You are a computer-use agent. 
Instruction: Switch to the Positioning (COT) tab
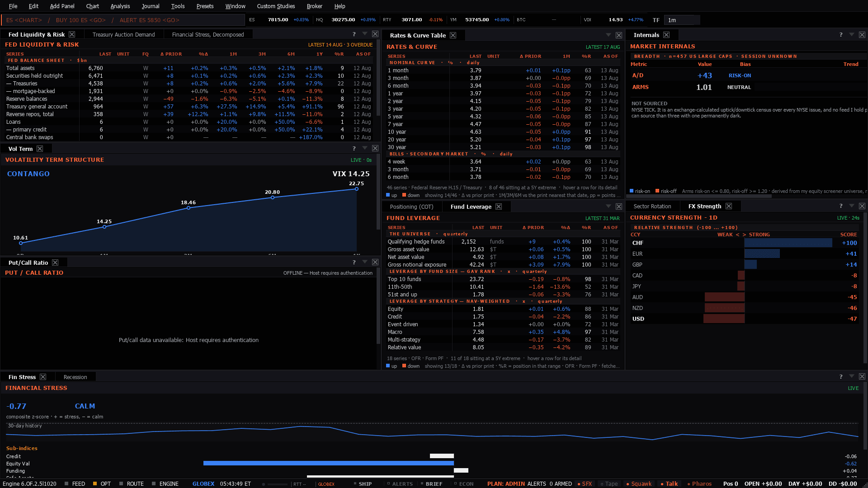point(411,206)
